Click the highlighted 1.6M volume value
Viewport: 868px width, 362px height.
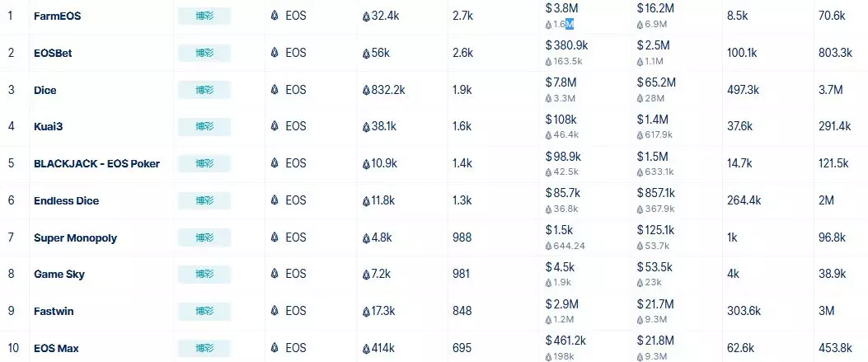pos(563,25)
